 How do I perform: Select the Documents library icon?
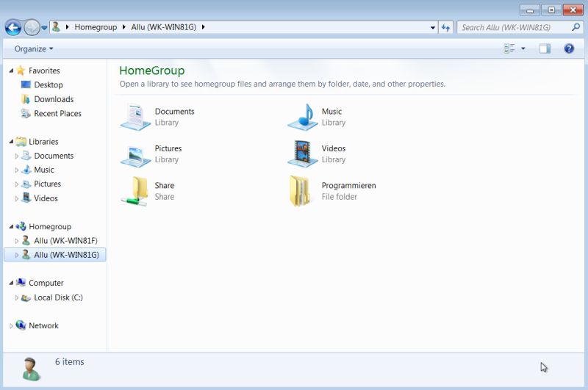(135, 118)
